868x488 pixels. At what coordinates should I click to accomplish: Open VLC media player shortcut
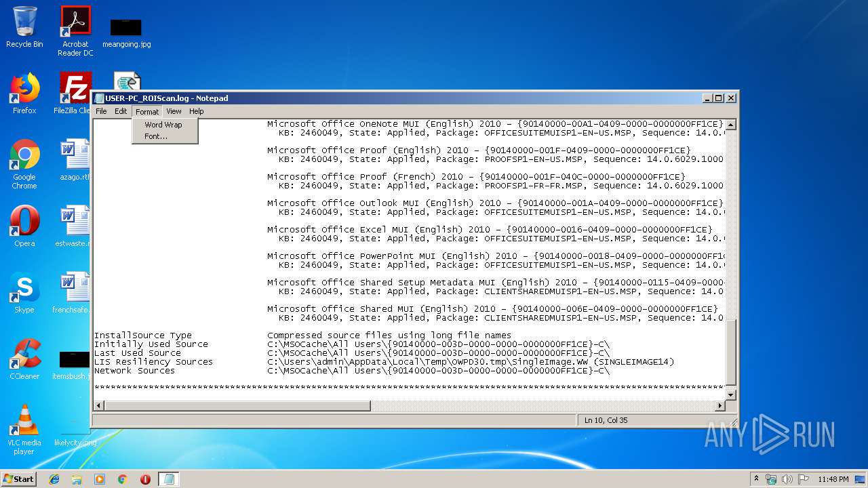click(24, 430)
